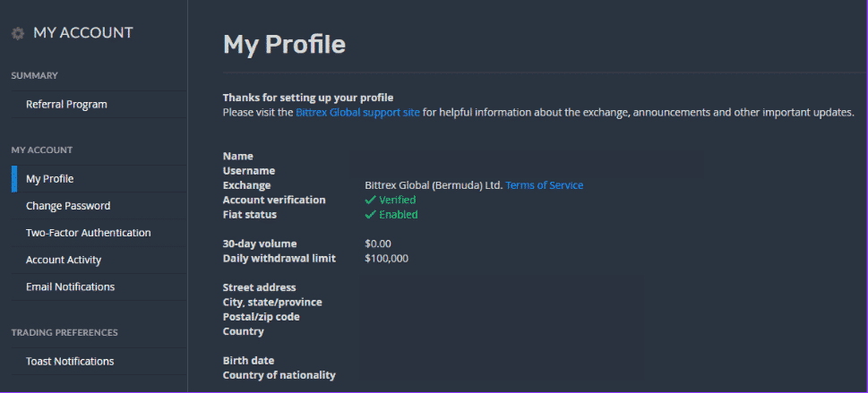Click the SUMMARY section label
The height and width of the screenshot is (393, 868).
click(x=34, y=76)
